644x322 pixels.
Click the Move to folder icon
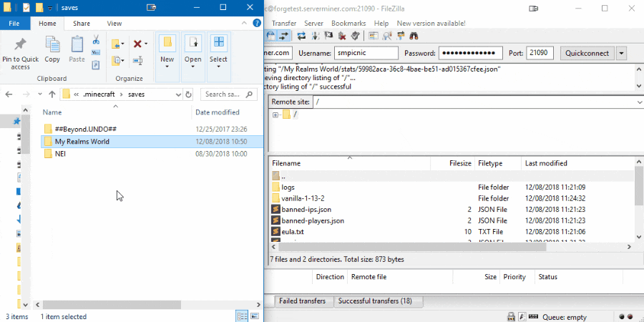[116, 44]
